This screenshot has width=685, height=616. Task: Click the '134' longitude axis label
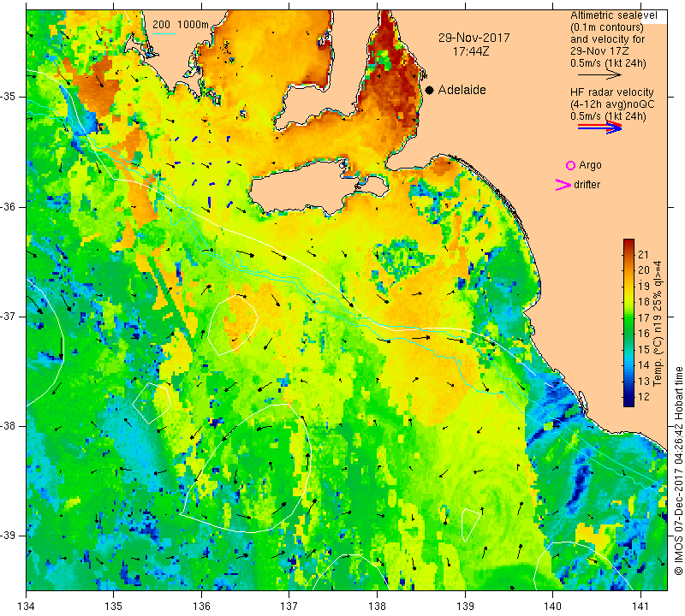(27, 607)
